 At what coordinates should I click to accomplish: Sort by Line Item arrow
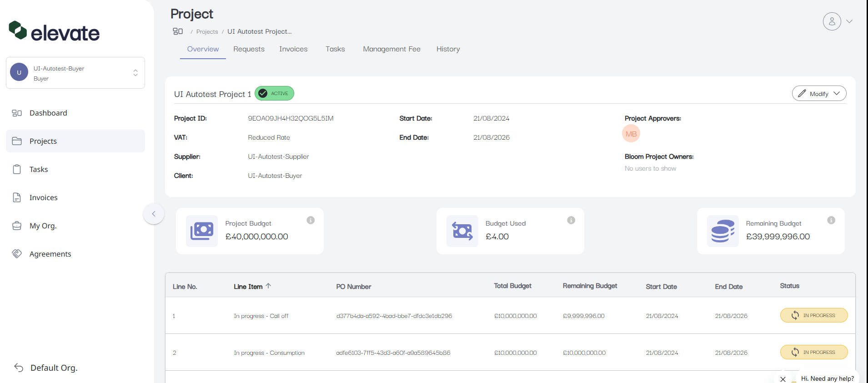pyautogui.click(x=268, y=286)
